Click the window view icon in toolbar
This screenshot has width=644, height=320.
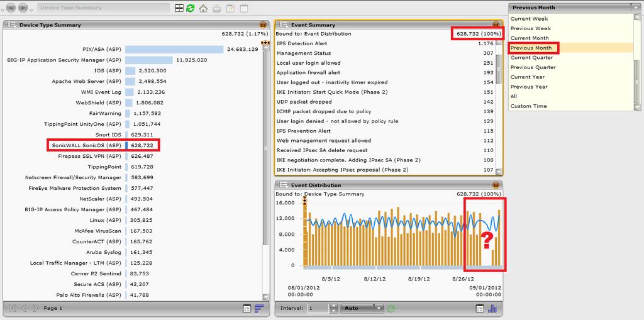244,8
